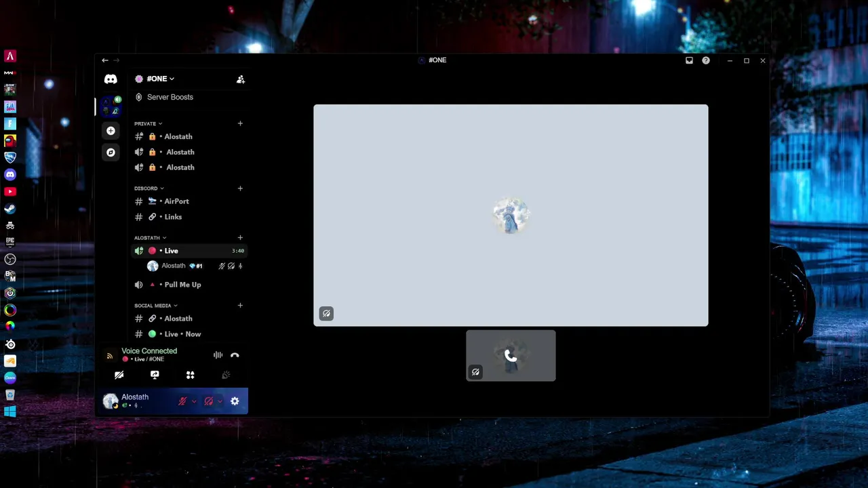Image resolution: width=868 pixels, height=488 pixels.
Task: Click the Add a Server plus icon
Action: point(111,131)
